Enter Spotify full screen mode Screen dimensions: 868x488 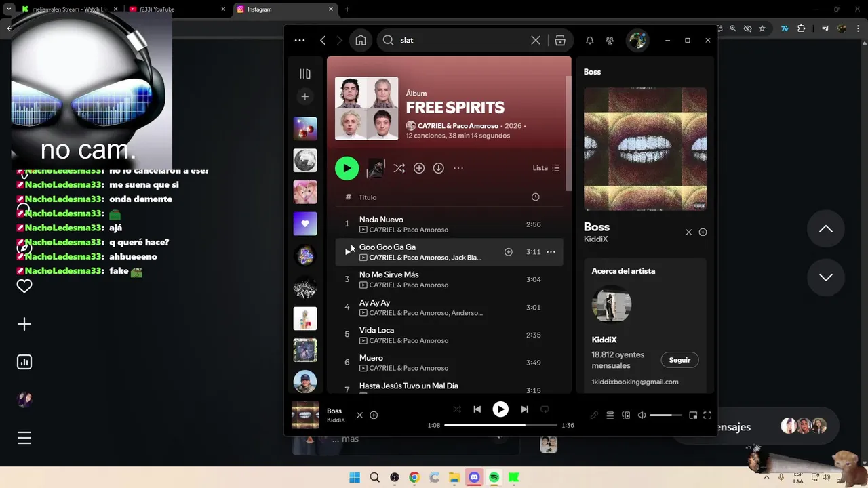pyautogui.click(x=707, y=415)
